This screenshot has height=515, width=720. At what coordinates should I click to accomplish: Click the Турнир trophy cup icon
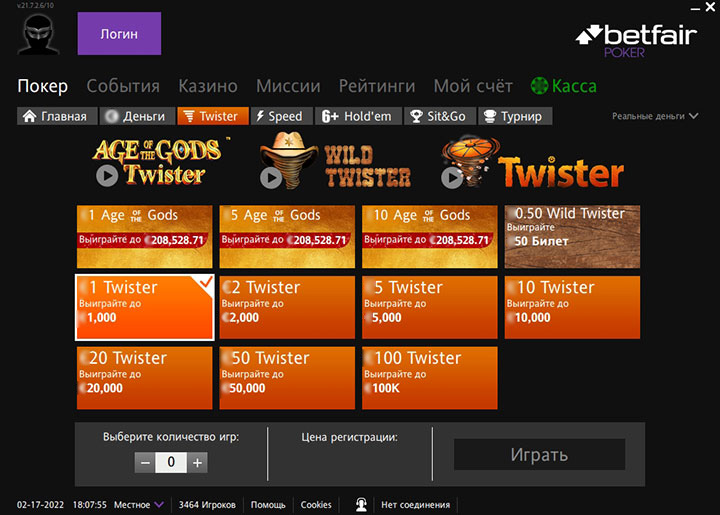point(490,116)
